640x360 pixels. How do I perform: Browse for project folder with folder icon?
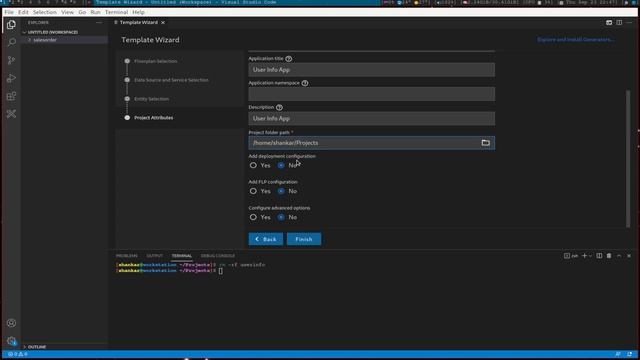click(x=485, y=143)
